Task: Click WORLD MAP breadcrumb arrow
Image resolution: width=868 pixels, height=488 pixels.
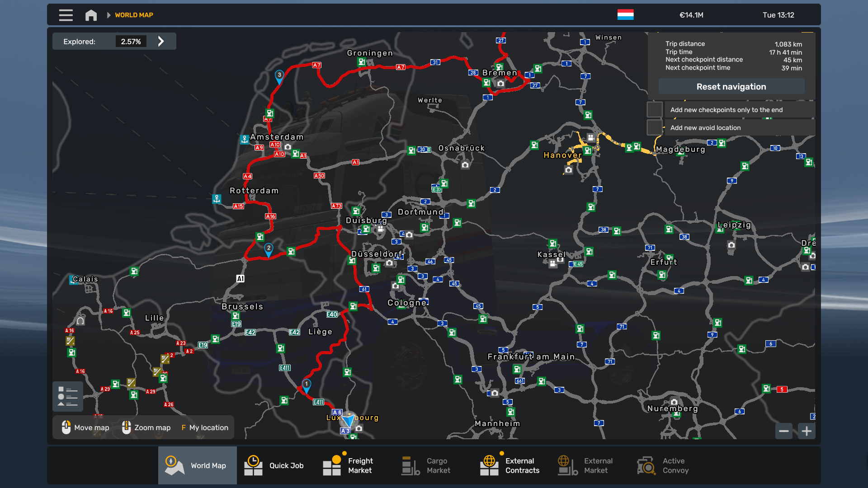Action: [108, 15]
